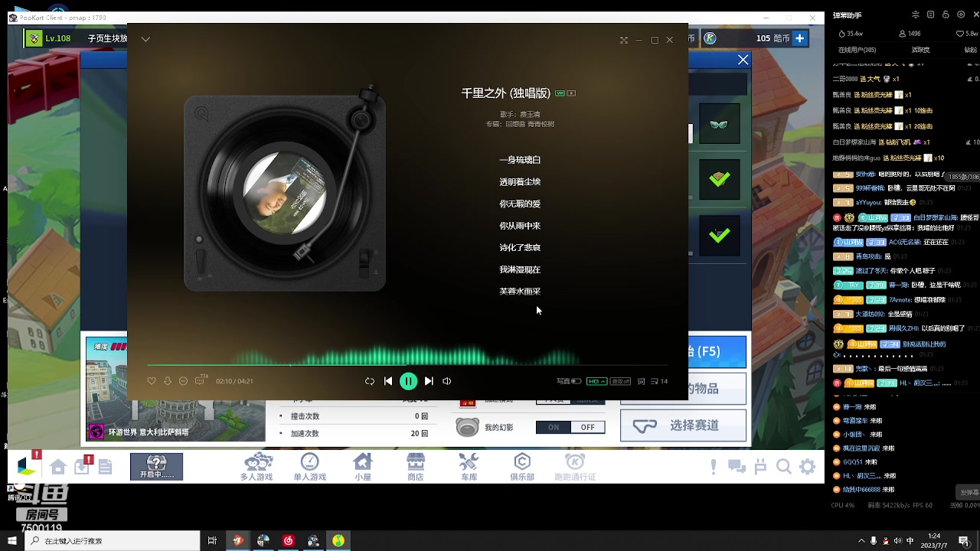Image resolution: width=980 pixels, height=551 pixels.
Task: Open the game search magnifier icon
Action: coord(784,467)
